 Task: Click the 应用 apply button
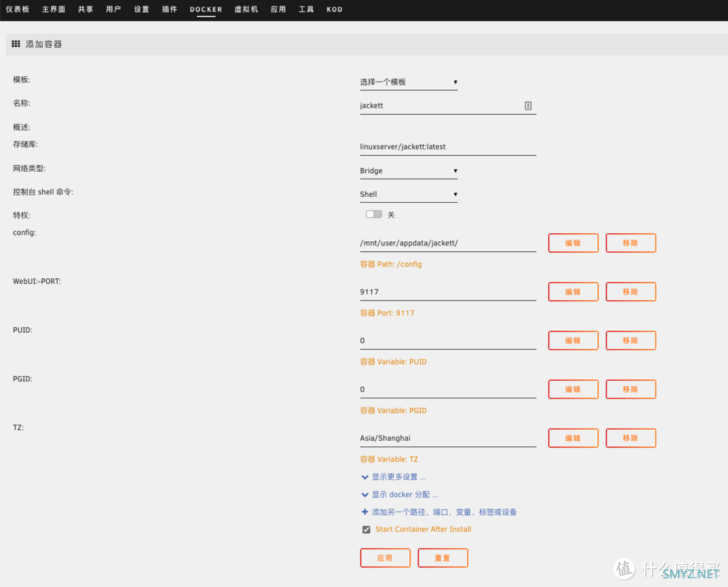click(385, 558)
